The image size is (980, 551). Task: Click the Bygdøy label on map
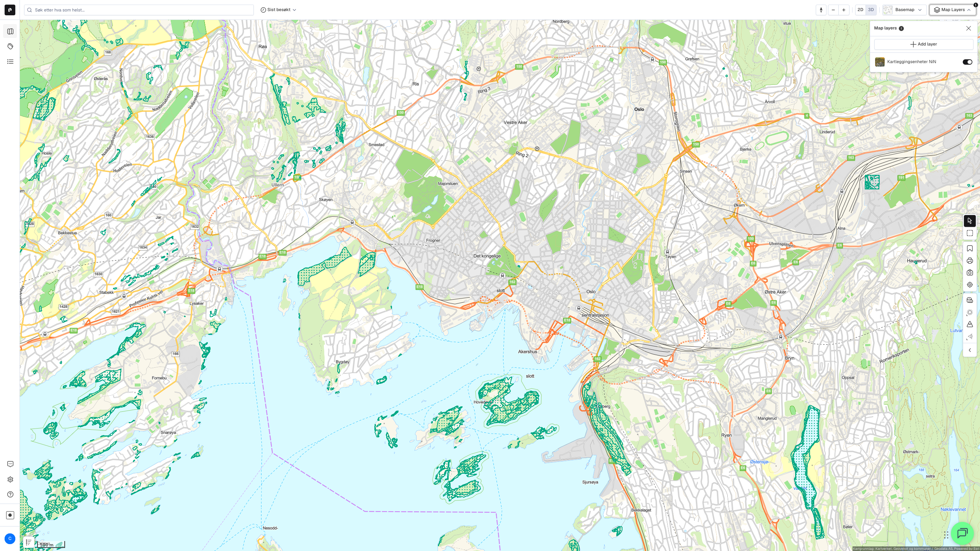tap(342, 362)
